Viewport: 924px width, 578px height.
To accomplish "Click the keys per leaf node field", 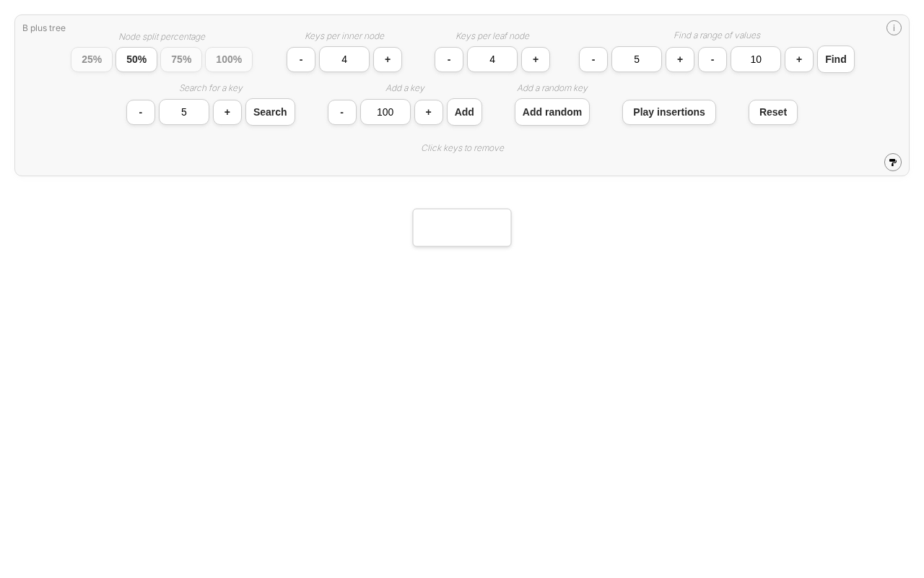I will pos(492,59).
